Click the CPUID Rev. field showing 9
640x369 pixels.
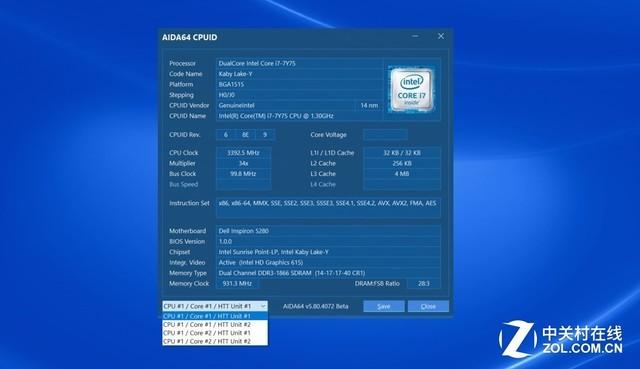[x=265, y=135]
